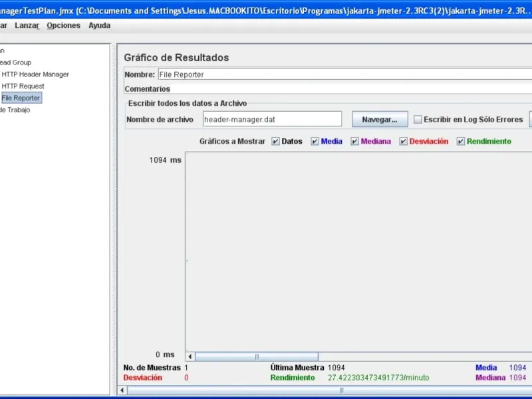532x399 pixels.
Task: Open the Opciones menu
Action: point(63,25)
